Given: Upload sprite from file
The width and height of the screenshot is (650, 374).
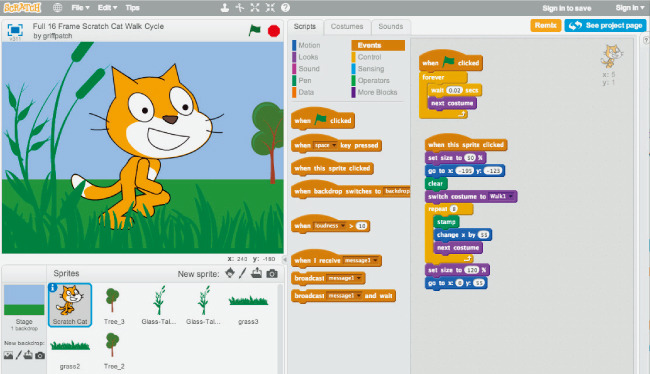Looking at the screenshot, I should click(x=257, y=273).
